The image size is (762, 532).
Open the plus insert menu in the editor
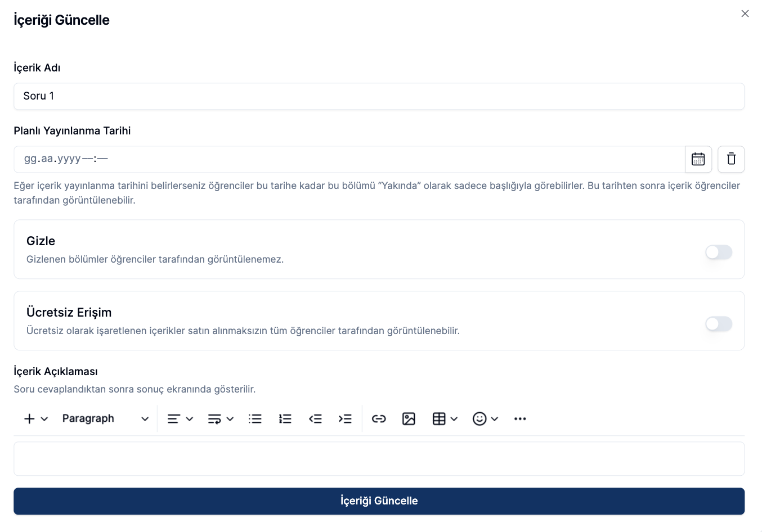[36, 418]
